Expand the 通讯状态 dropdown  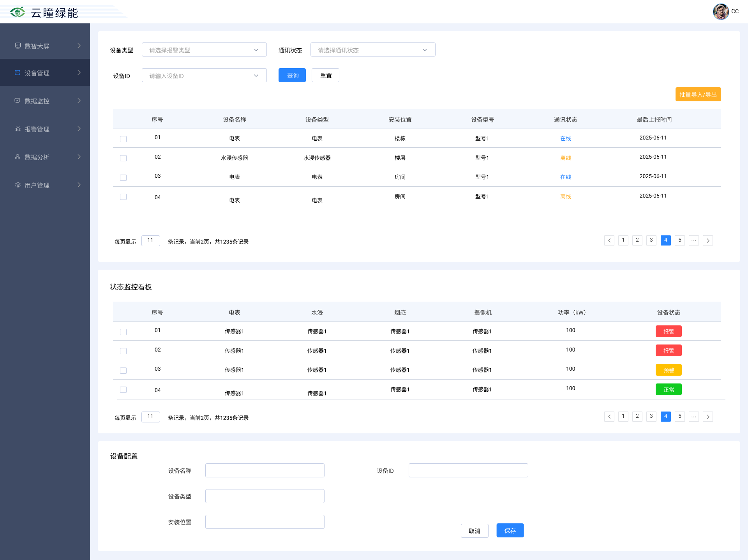pos(372,50)
